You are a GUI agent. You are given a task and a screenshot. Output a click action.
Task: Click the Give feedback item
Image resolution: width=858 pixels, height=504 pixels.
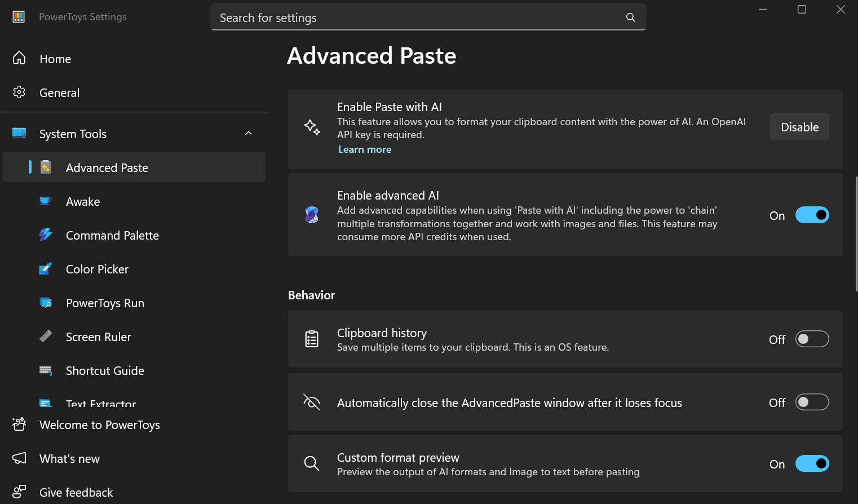[x=76, y=492]
